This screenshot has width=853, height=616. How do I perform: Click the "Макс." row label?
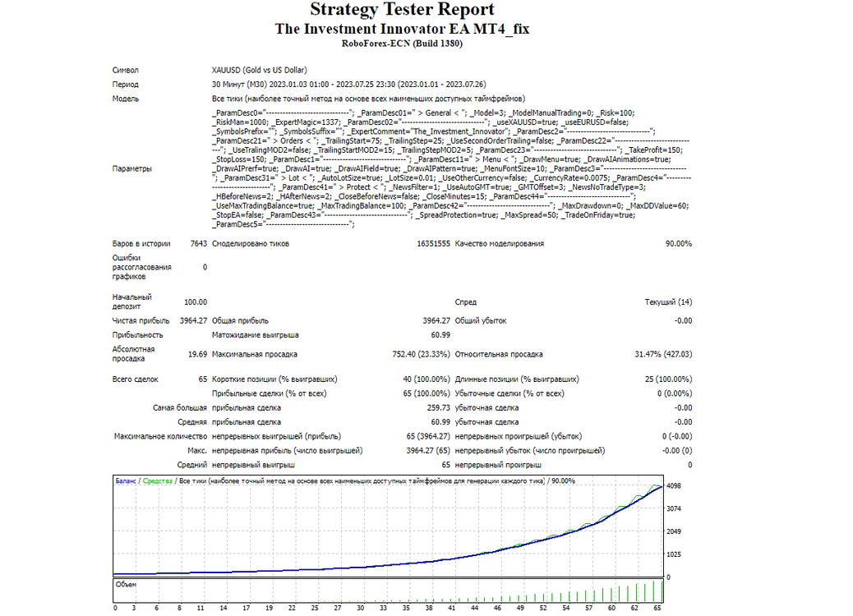[197, 450]
